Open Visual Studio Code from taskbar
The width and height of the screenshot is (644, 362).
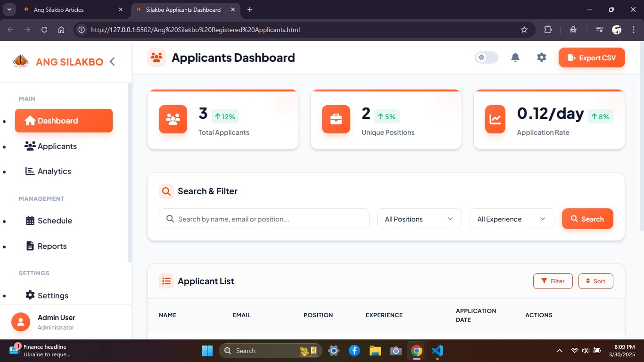click(x=437, y=351)
